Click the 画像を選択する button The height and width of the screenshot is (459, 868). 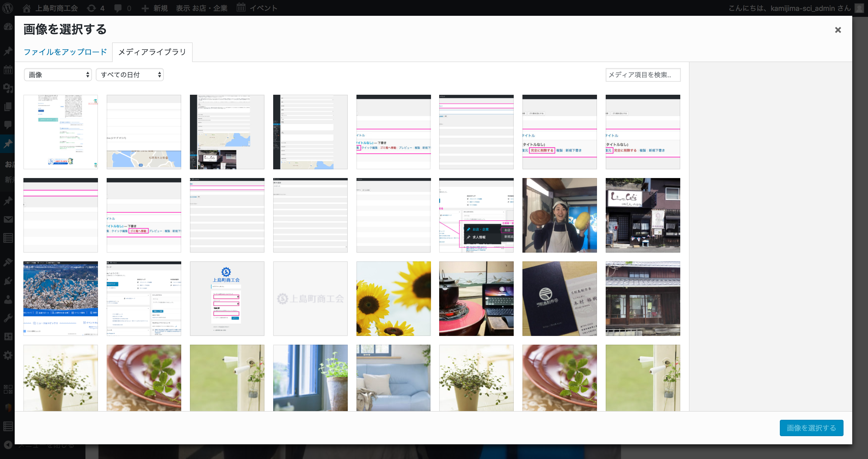pyautogui.click(x=811, y=428)
